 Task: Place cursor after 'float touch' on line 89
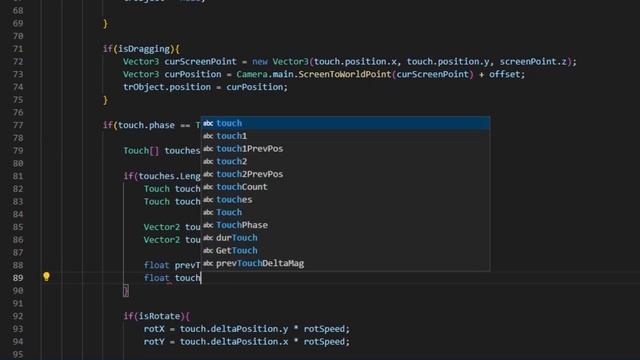click(201, 278)
